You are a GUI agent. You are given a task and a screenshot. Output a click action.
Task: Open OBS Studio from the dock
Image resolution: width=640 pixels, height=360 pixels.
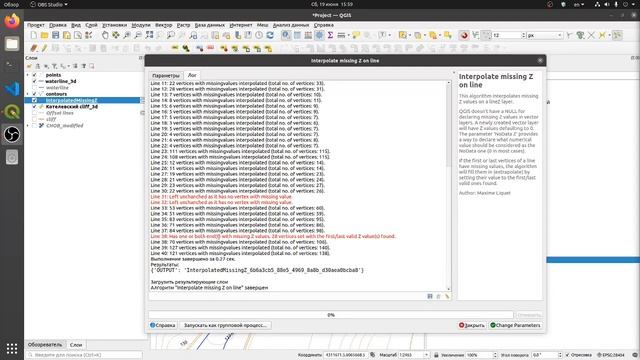[x=12, y=134]
